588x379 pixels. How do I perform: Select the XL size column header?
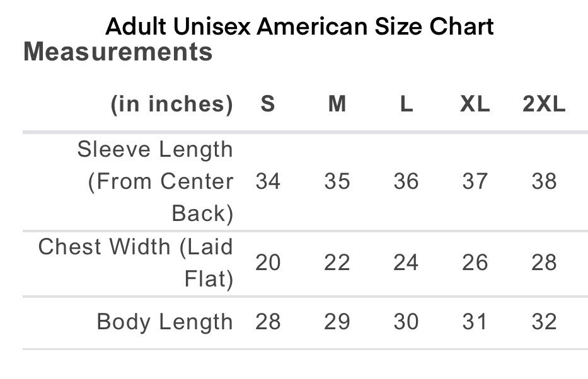click(475, 104)
